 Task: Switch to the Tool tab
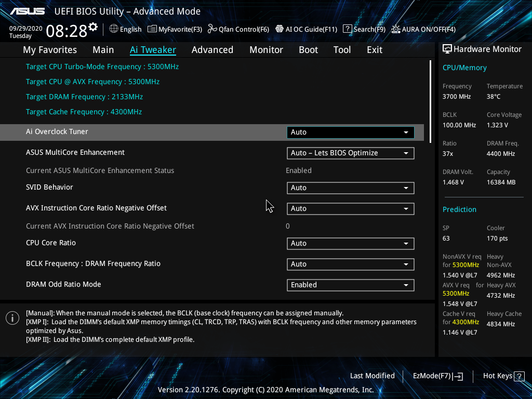click(342, 50)
